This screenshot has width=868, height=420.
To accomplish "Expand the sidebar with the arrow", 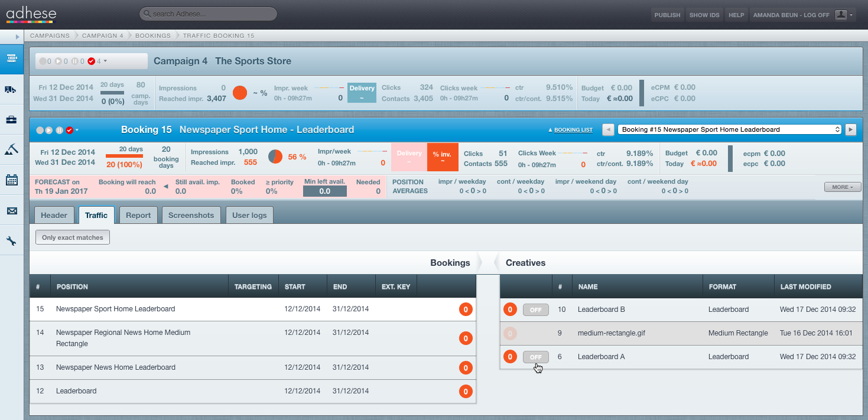I will (18, 37).
